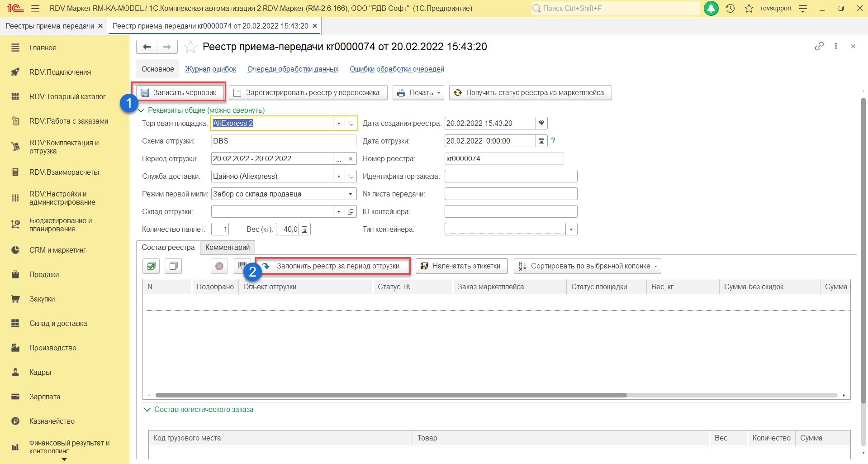Image resolution: width=868 pixels, height=464 pixels.
Task: Open Режим первой мили dropdown
Action: point(351,194)
